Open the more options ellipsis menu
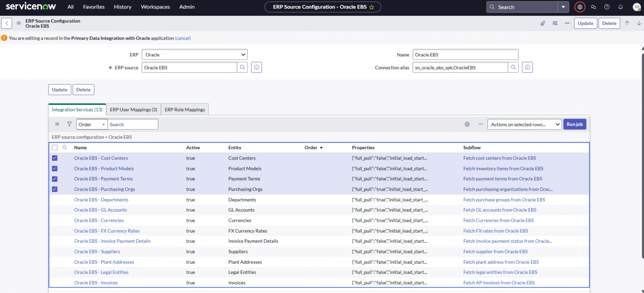This screenshot has width=644, height=293. point(567,23)
